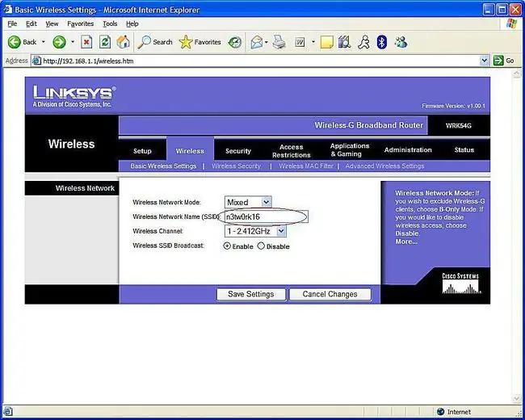Open the Advanced Wireless Settings link
This screenshot has width=525, height=420.
[384, 166]
